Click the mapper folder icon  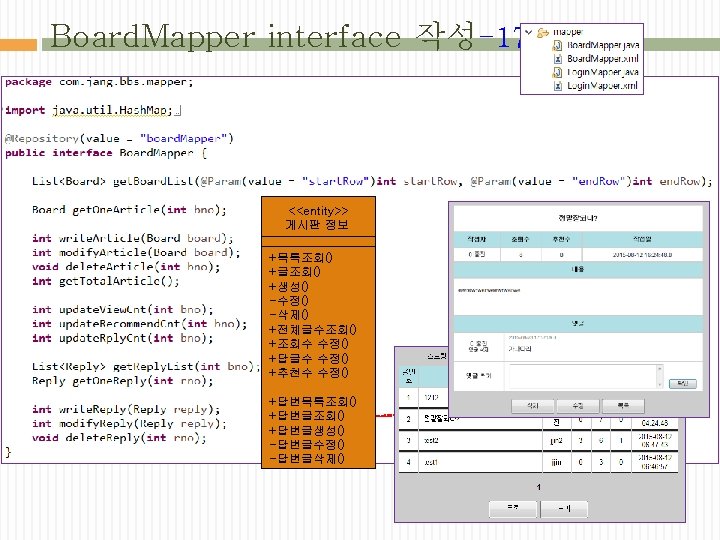(x=543, y=32)
